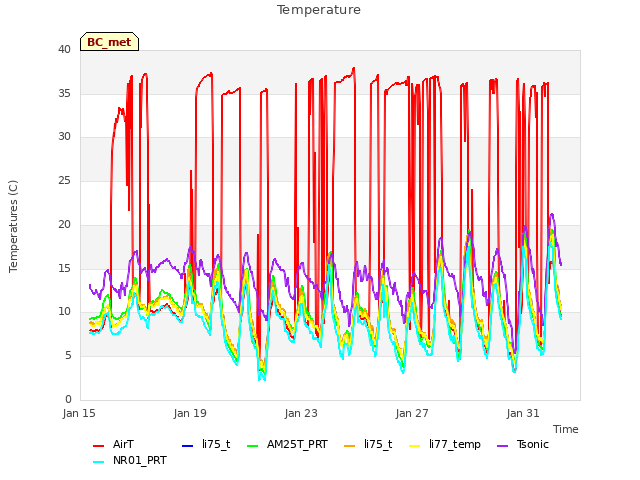Viewport: 640px width, 480px height.
Task: Toggle the AirT legend entry
Action: 113,444
